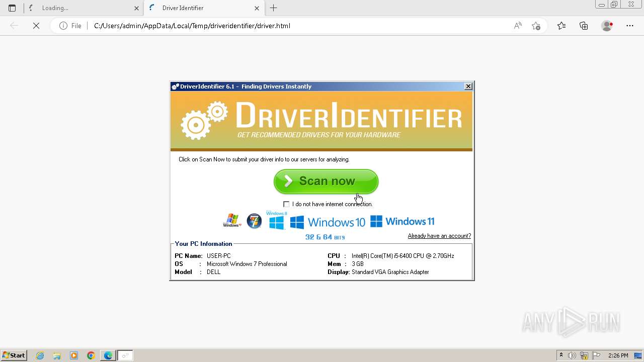Click 'Your PC Information' group heading
The image size is (644, 362).
pos(203,244)
